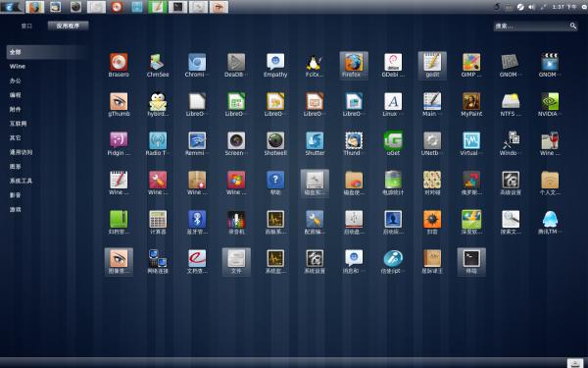Launch LibreOffice Calc green spreadsheet icon

(x=236, y=104)
